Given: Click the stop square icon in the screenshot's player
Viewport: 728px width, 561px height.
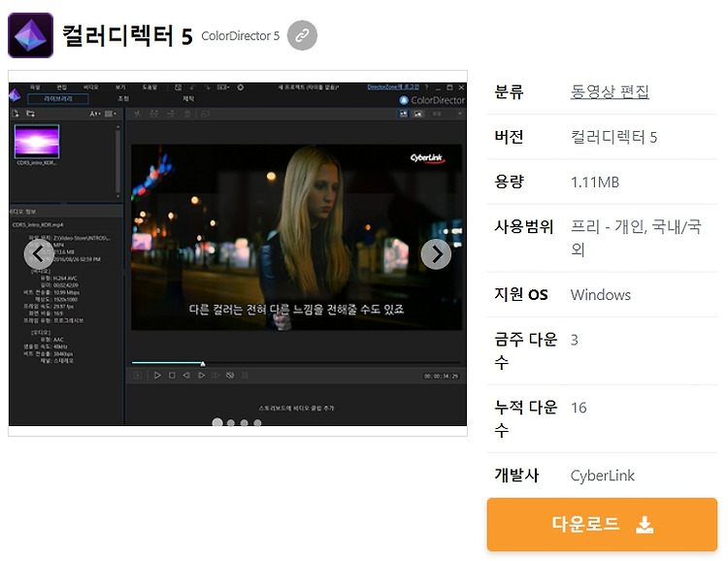Looking at the screenshot, I should click(x=172, y=376).
